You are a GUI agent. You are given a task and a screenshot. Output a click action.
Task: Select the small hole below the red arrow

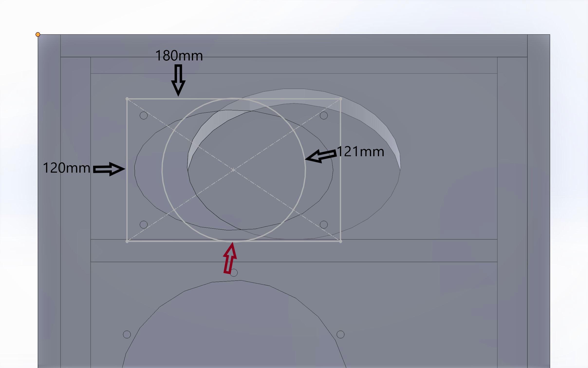pyautogui.click(x=234, y=273)
